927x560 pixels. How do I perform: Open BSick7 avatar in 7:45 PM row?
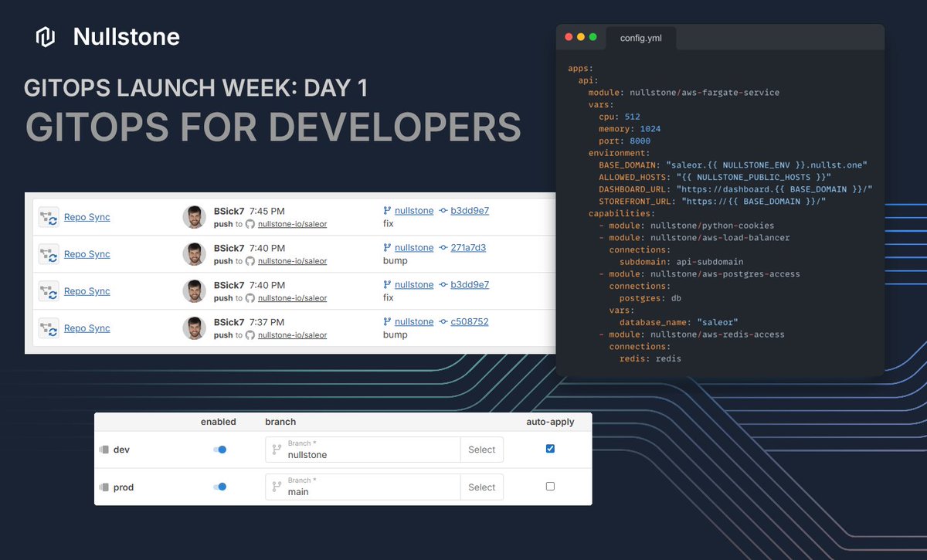(194, 217)
